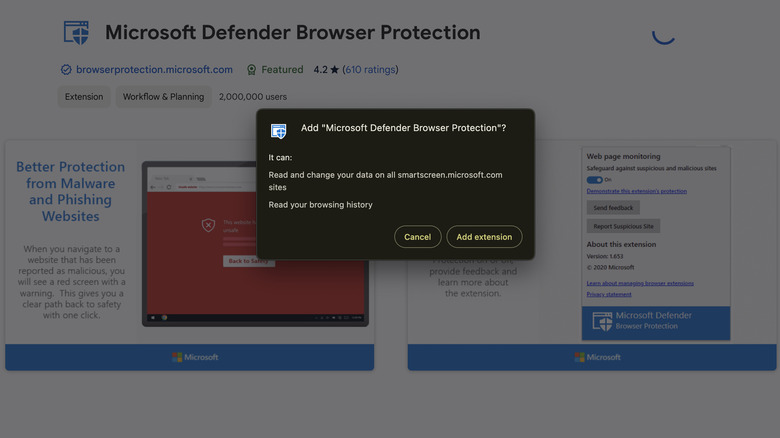Click the loading spinner near the title
The width and height of the screenshot is (780, 438).
click(664, 35)
